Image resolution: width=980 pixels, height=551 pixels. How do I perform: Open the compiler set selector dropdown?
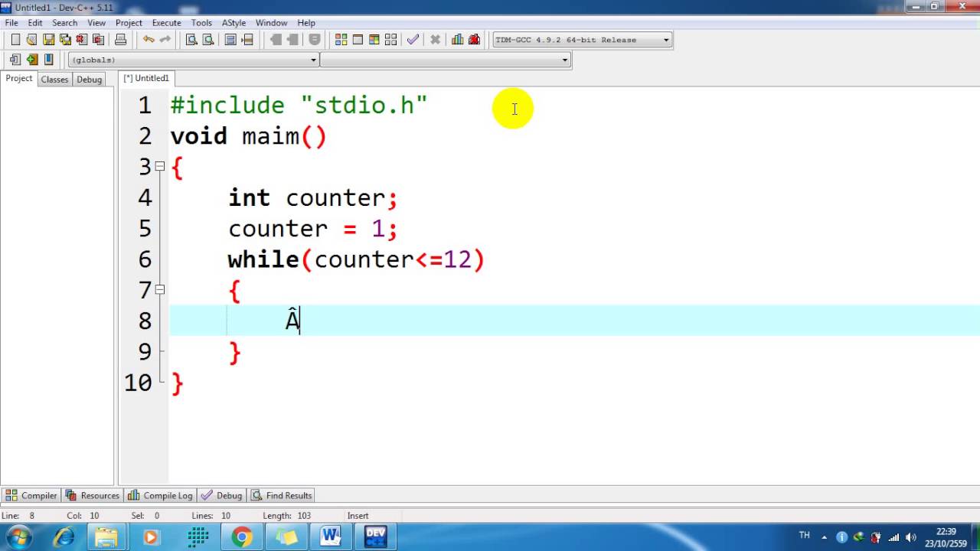pyautogui.click(x=666, y=40)
